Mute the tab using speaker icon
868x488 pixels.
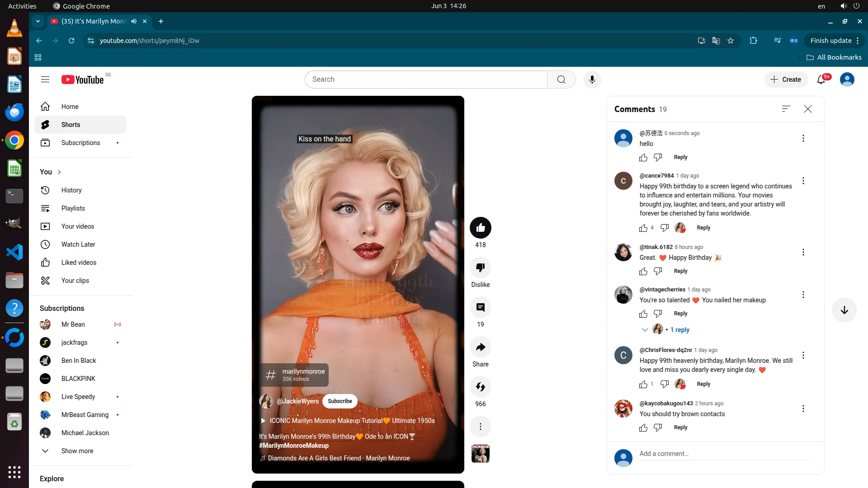point(134,21)
